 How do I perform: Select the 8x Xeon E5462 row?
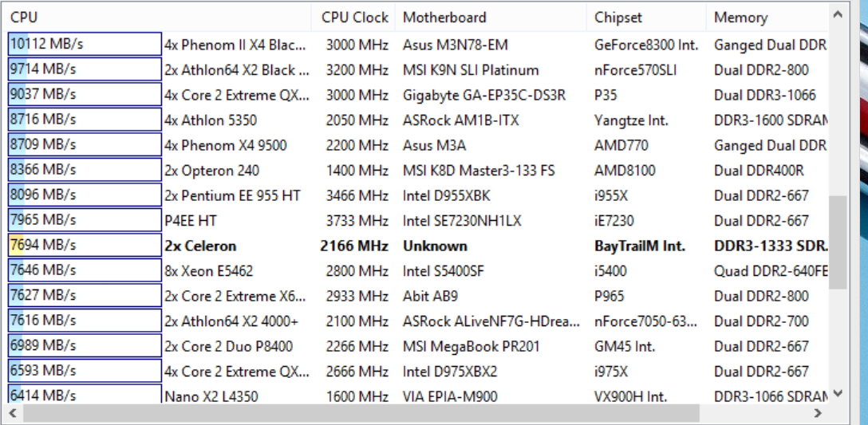[x=418, y=271]
